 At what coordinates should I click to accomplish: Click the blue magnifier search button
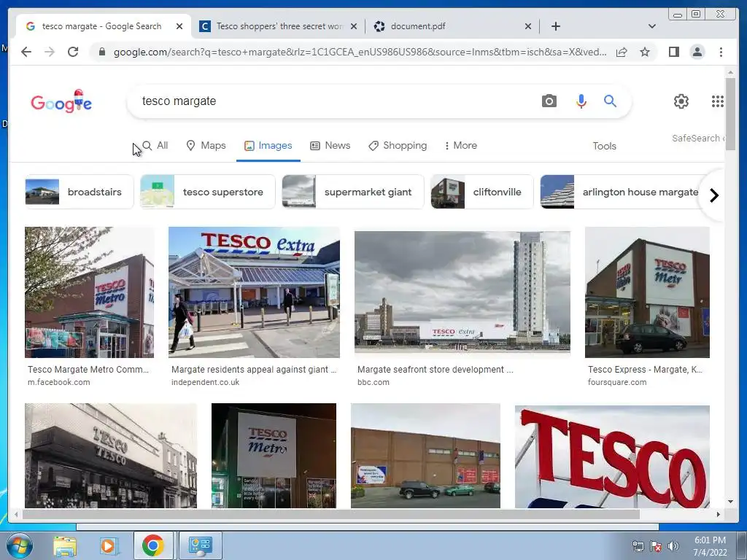(x=611, y=101)
